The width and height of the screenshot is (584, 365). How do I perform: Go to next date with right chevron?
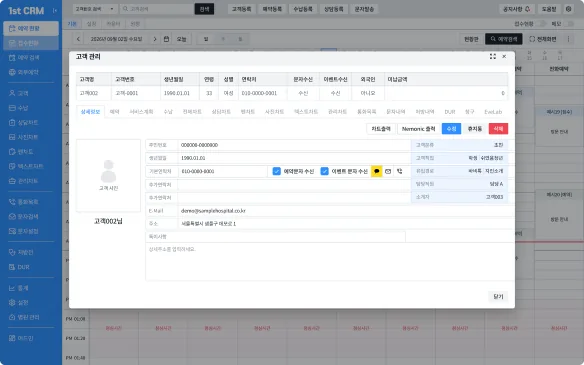pyautogui.click(x=155, y=39)
